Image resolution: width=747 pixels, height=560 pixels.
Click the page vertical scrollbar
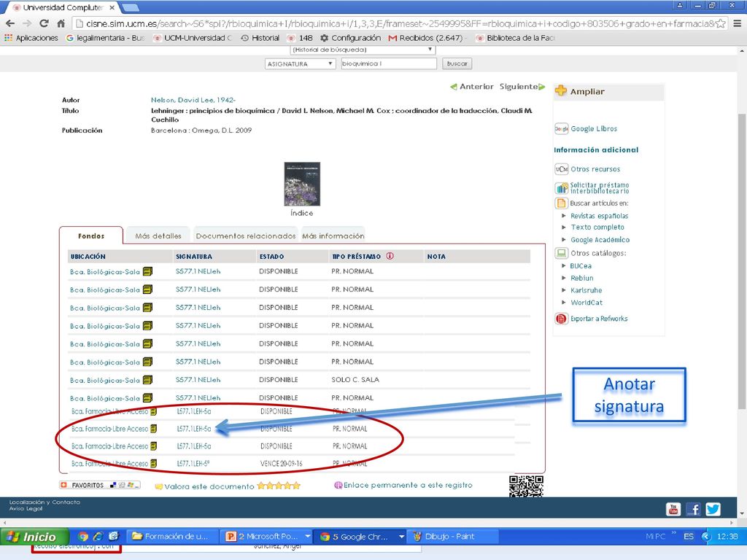[x=742, y=261]
